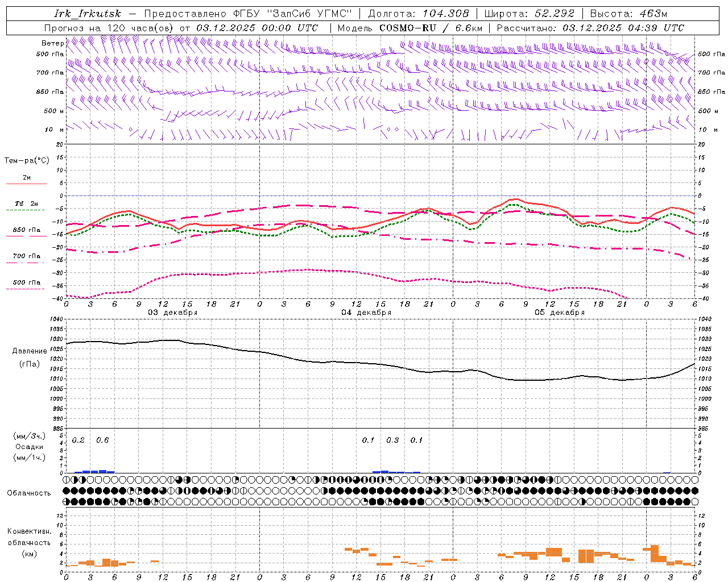Click the Осадки panel label

point(29,447)
